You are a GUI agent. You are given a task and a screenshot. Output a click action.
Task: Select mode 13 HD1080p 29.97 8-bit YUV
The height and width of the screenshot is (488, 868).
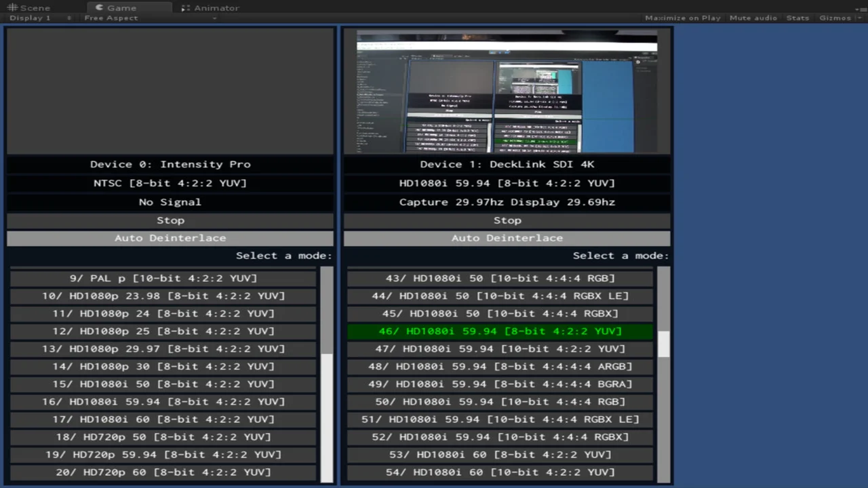pos(163,349)
